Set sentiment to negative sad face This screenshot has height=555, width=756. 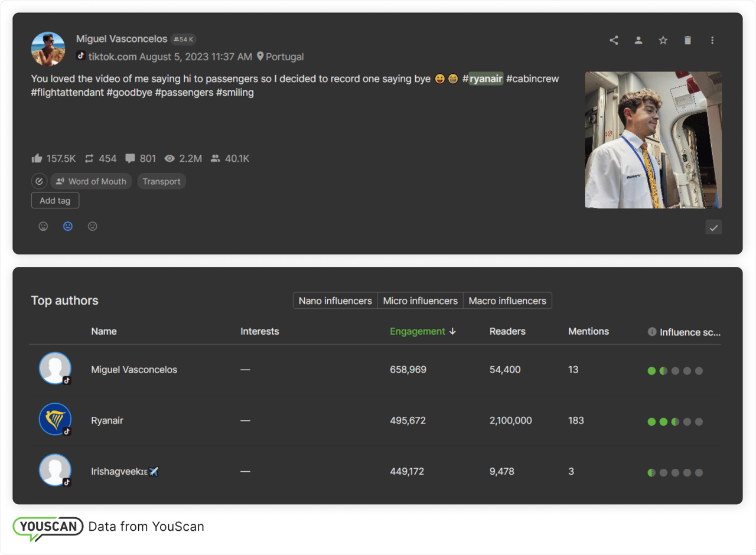pyautogui.click(x=93, y=226)
